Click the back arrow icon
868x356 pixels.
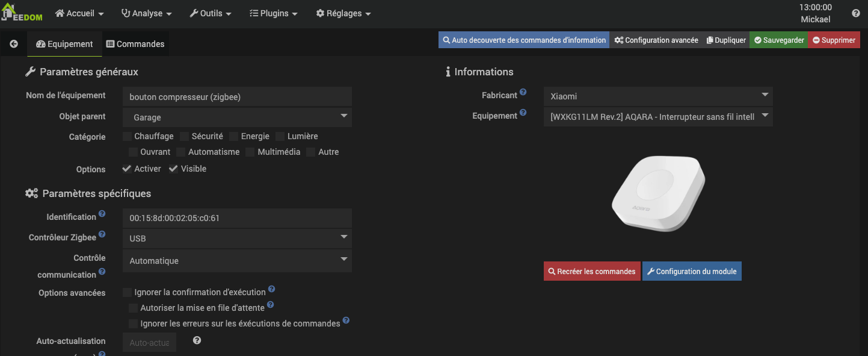pyautogui.click(x=14, y=44)
